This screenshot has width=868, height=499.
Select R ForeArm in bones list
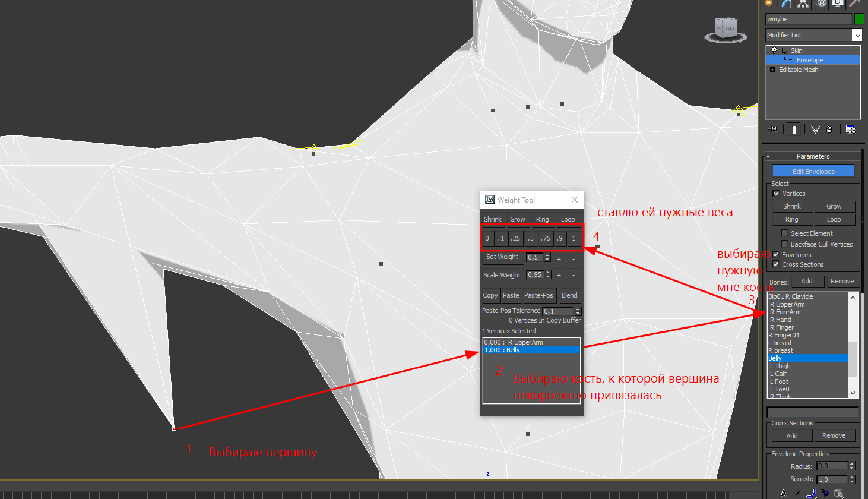(785, 312)
